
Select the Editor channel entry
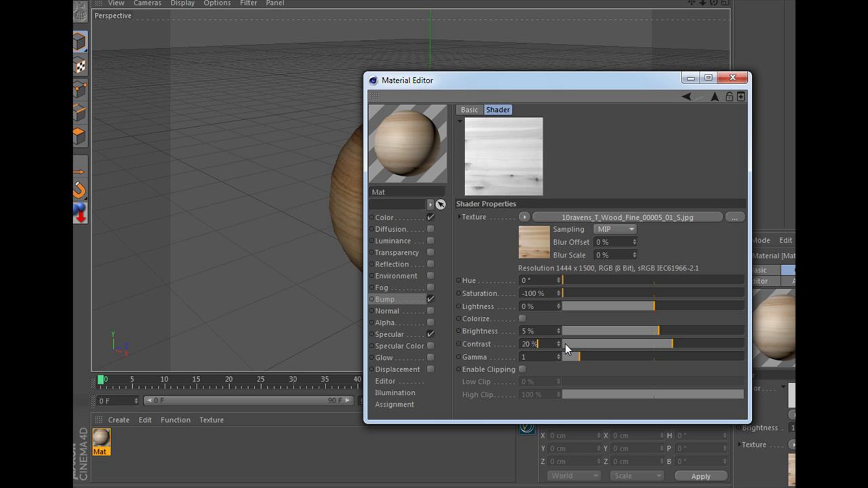tap(385, 381)
